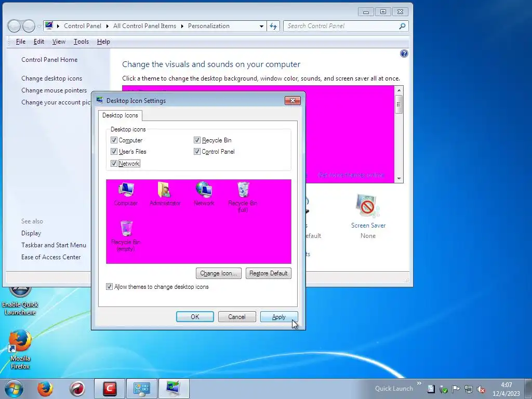The image size is (532, 399).
Task: Toggle the Network checkbox
Action: tap(114, 164)
